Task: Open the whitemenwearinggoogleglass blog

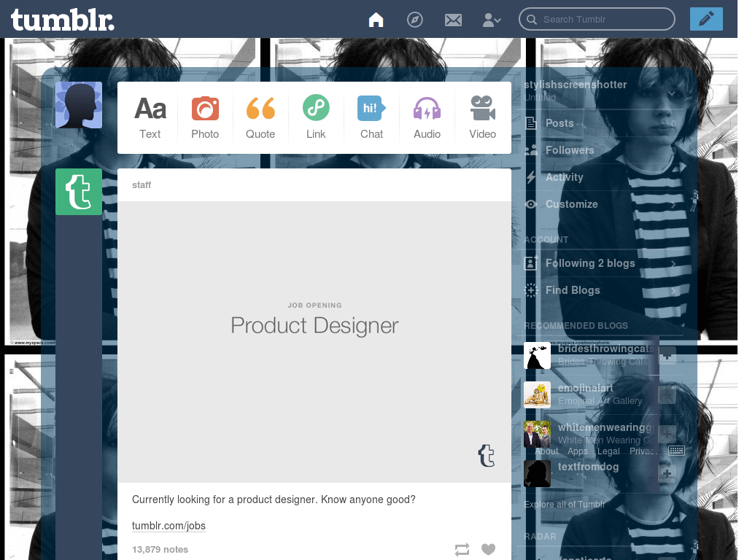Action: pyautogui.click(x=607, y=427)
